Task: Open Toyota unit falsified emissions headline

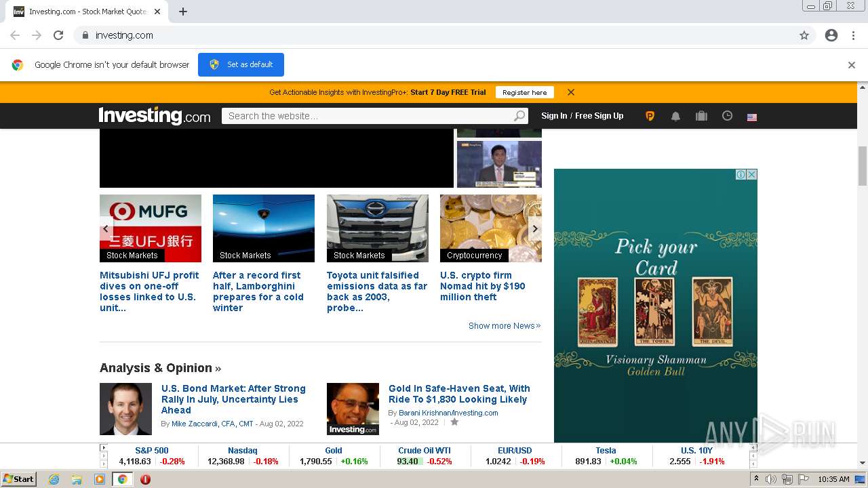Action: (x=377, y=291)
